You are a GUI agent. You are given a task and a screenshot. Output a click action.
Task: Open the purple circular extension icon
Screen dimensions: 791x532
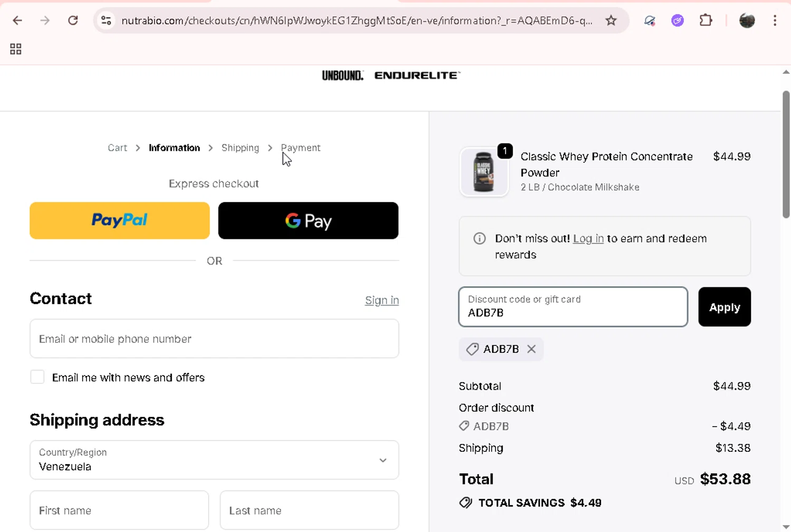(x=678, y=21)
